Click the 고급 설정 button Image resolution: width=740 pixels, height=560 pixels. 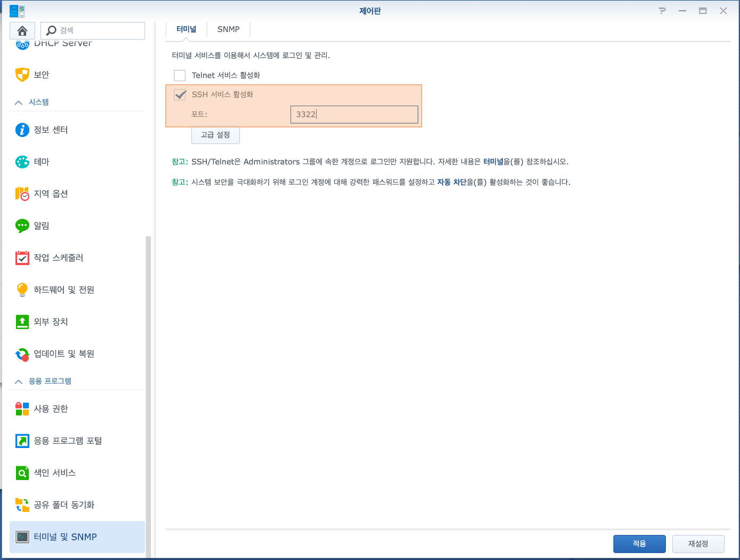[215, 135]
